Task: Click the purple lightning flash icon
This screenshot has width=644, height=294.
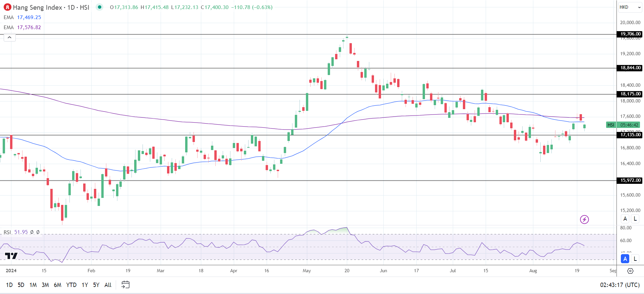Action: 584,219
